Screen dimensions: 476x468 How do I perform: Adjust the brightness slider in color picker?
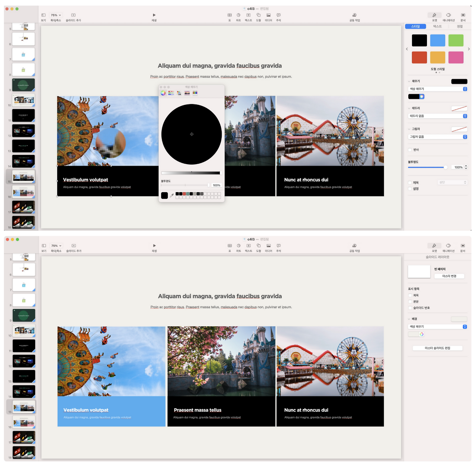click(191, 173)
